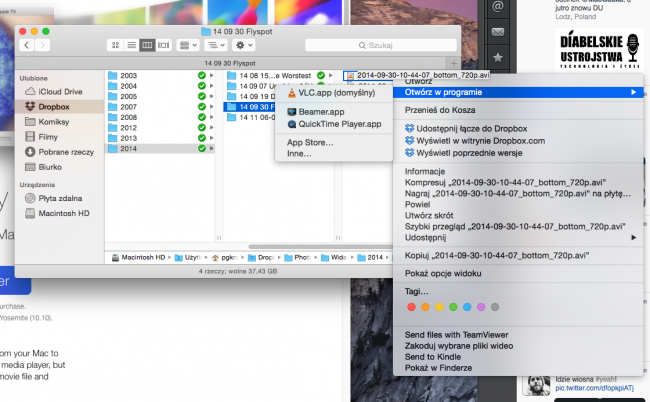Select Płyta zdalna remote disc device
This screenshot has height=402, width=650.
60,198
